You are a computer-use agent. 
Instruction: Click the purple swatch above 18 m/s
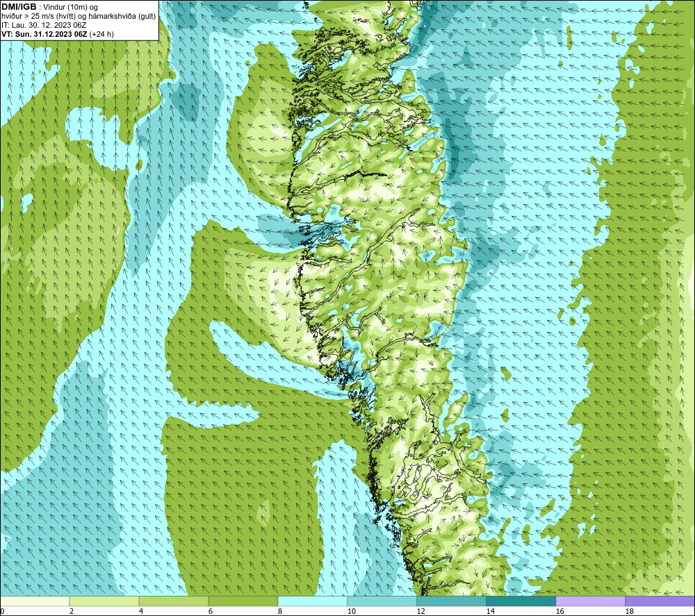pos(660,601)
